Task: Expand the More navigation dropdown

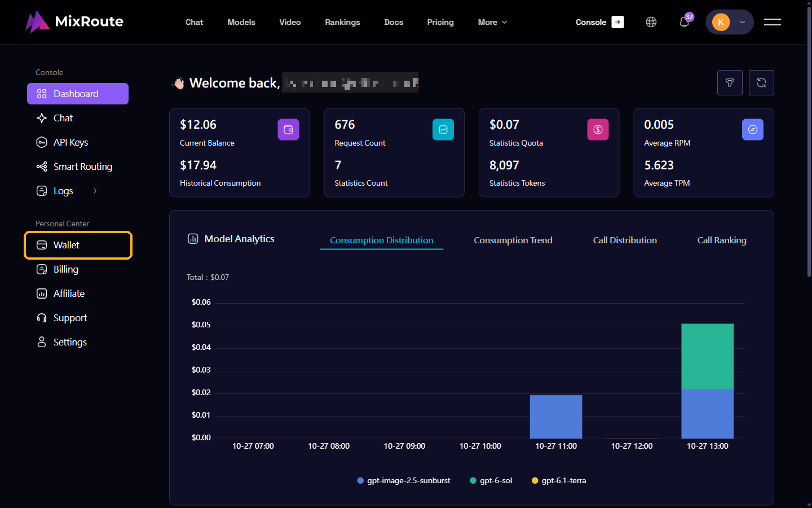Action: point(492,22)
